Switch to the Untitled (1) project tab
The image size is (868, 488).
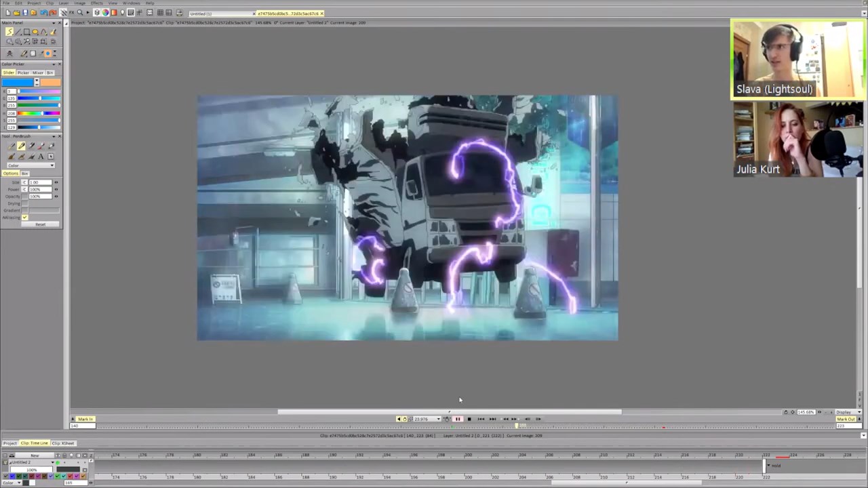[x=220, y=14]
